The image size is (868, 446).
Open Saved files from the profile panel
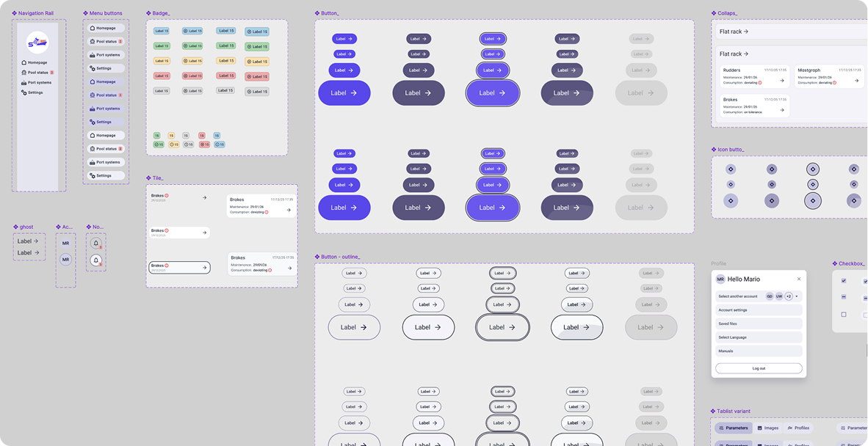click(759, 323)
